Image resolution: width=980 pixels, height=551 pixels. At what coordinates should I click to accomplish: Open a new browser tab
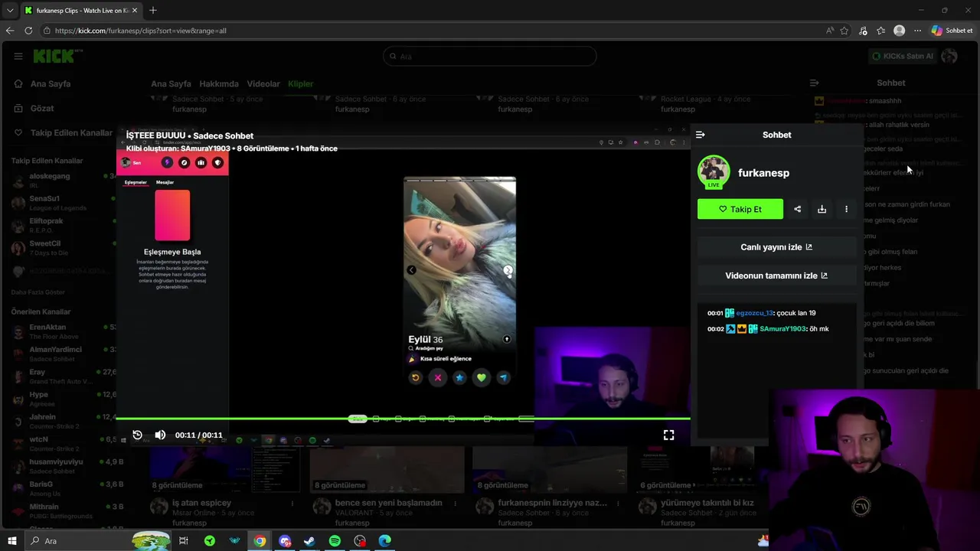pyautogui.click(x=153, y=10)
